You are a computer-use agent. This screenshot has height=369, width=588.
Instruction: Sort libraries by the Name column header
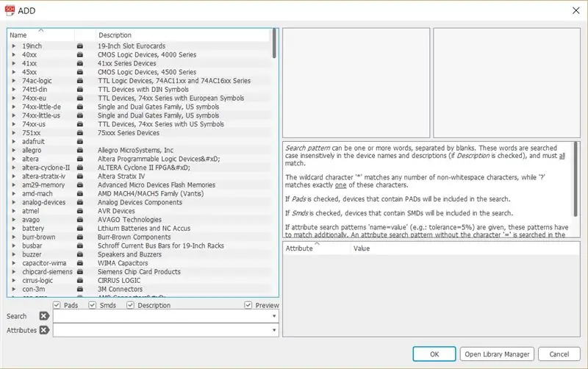[x=41, y=35]
